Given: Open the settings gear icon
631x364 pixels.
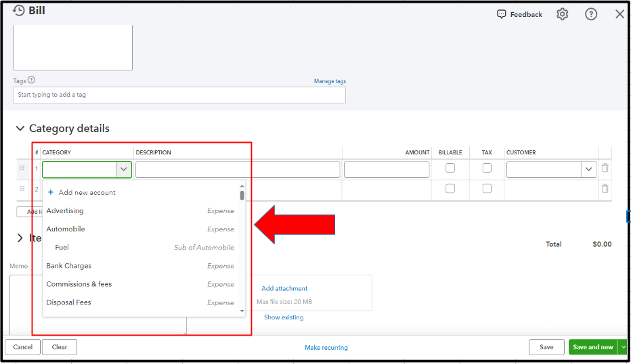Looking at the screenshot, I should point(562,14).
